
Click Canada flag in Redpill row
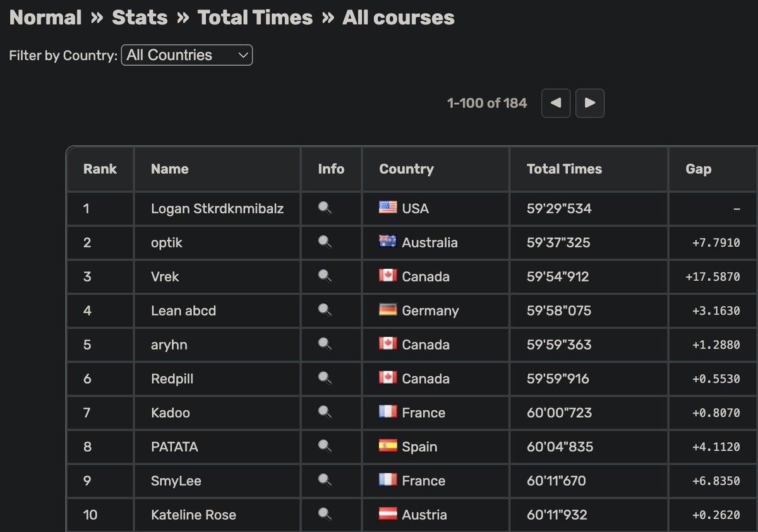[388, 377]
